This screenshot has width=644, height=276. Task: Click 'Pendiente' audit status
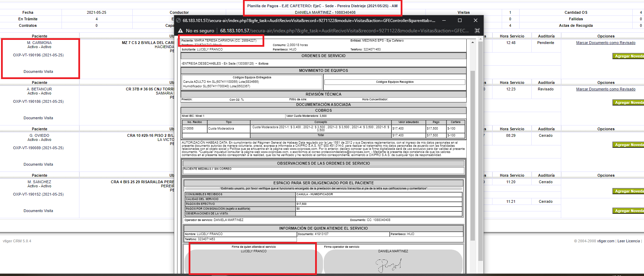(546, 43)
